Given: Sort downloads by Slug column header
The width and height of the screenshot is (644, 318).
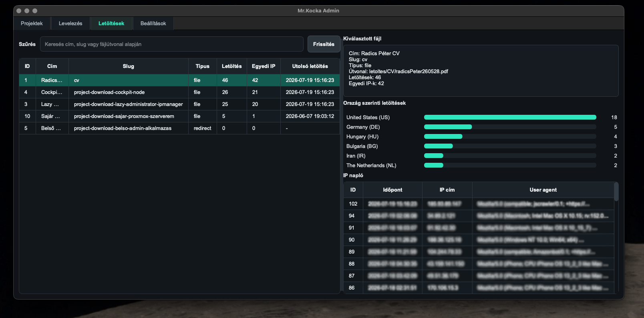Looking at the screenshot, I should 129,66.
